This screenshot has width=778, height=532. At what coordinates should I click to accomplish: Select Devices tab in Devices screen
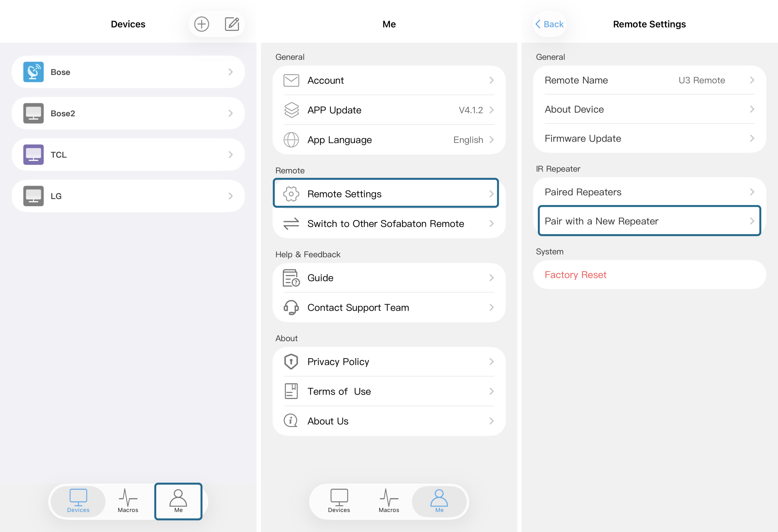click(x=78, y=501)
